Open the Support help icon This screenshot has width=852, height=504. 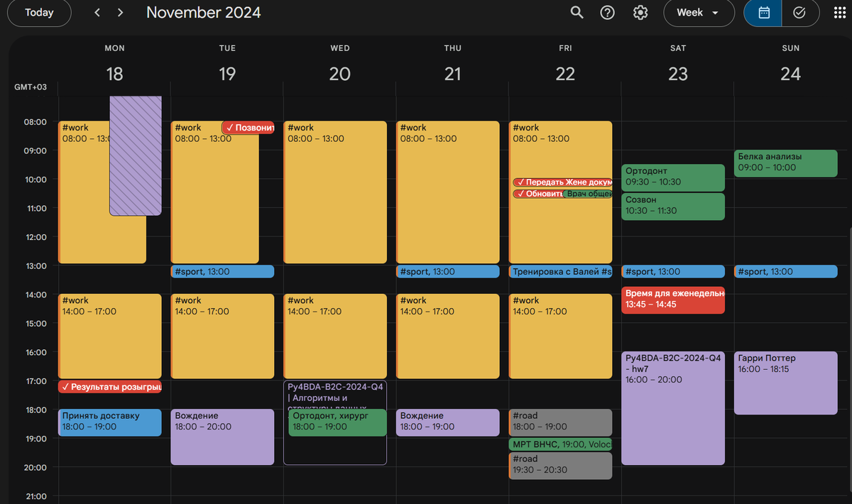pos(608,13)
